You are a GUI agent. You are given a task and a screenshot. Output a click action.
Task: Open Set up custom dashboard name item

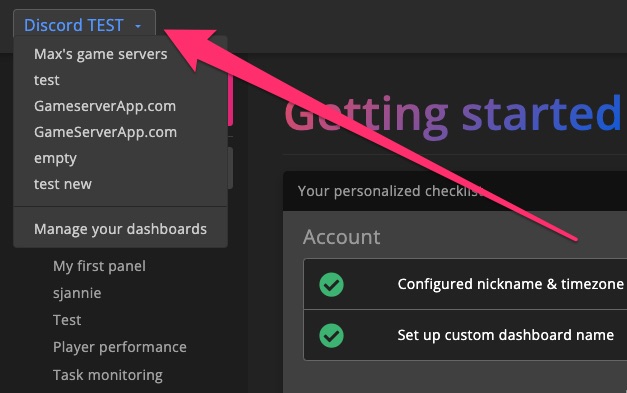[465, 335]
